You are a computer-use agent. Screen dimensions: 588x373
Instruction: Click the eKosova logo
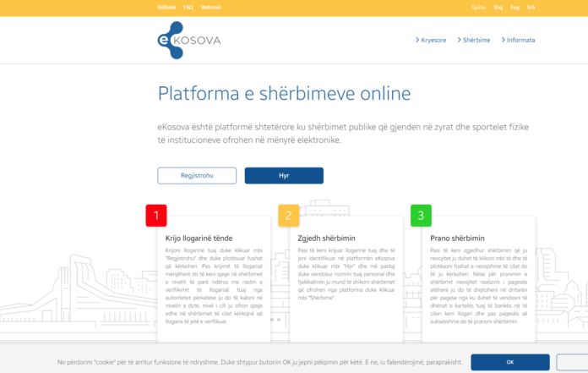click(189, 40)
